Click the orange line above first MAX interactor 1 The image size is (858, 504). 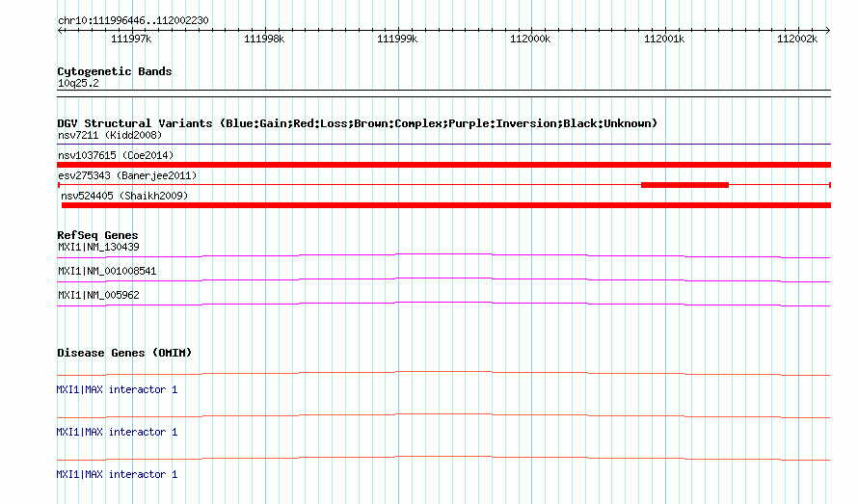click(x=443, y=373)
